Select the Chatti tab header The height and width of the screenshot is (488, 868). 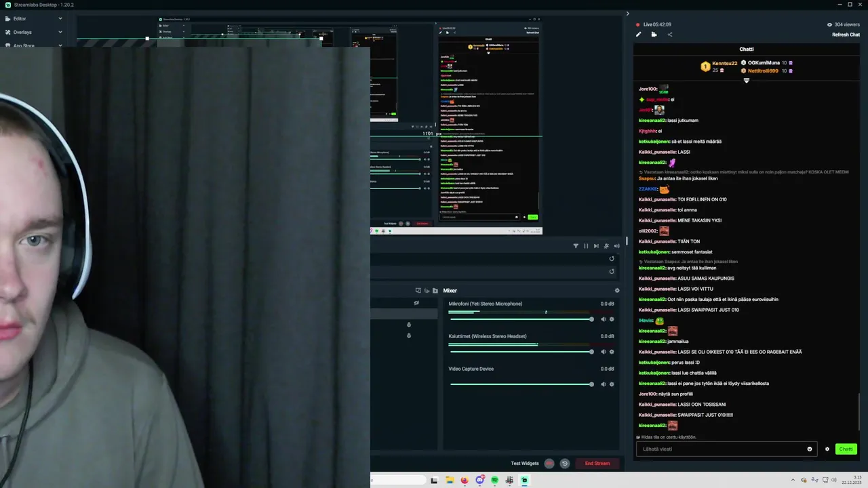(746, 49)
